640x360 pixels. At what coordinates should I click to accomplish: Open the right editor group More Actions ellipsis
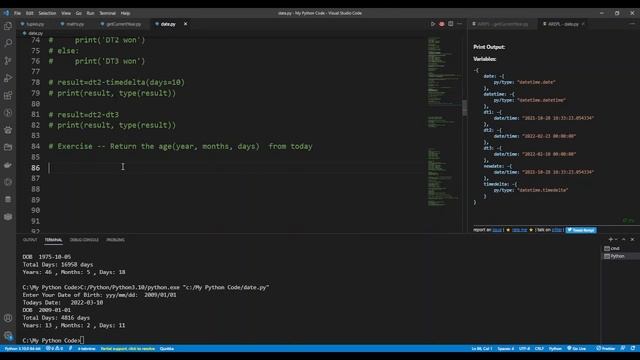pos(632,24)
